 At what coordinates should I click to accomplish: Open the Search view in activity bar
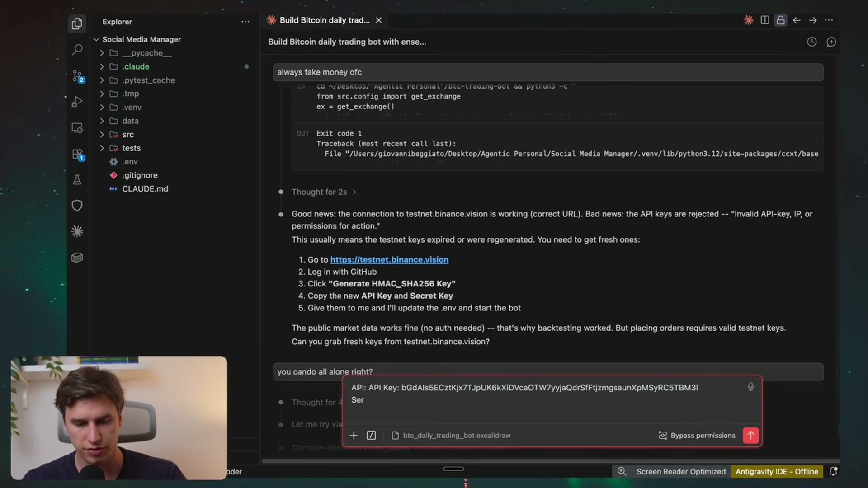[x=77, y=49]
